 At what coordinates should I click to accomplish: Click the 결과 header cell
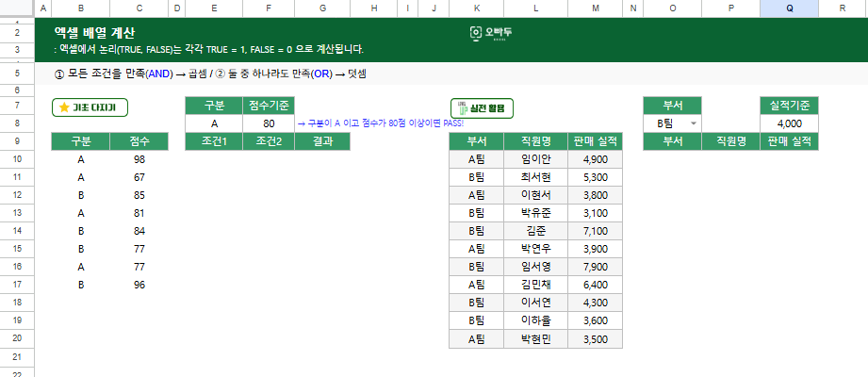tap(322, 141)
